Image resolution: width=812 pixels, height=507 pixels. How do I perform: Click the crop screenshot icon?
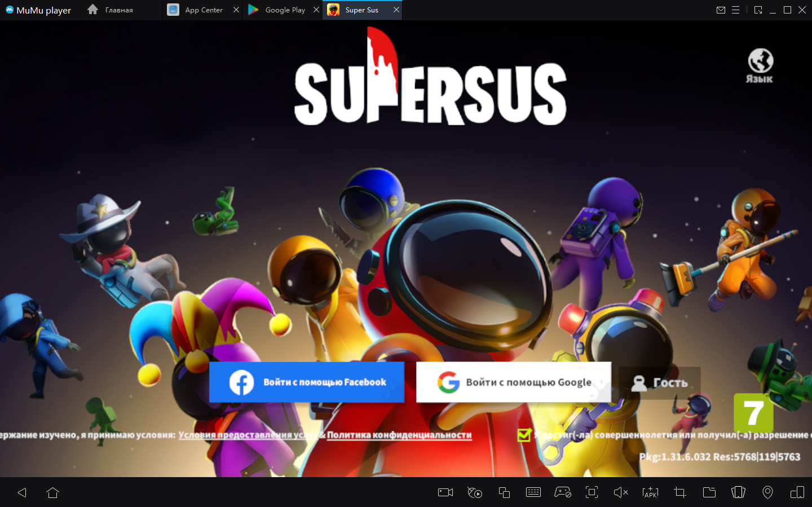coord(679,492)
